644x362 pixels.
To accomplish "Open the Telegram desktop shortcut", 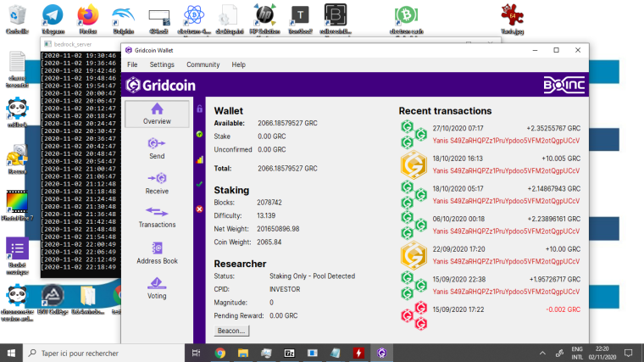I will [53, 19].
